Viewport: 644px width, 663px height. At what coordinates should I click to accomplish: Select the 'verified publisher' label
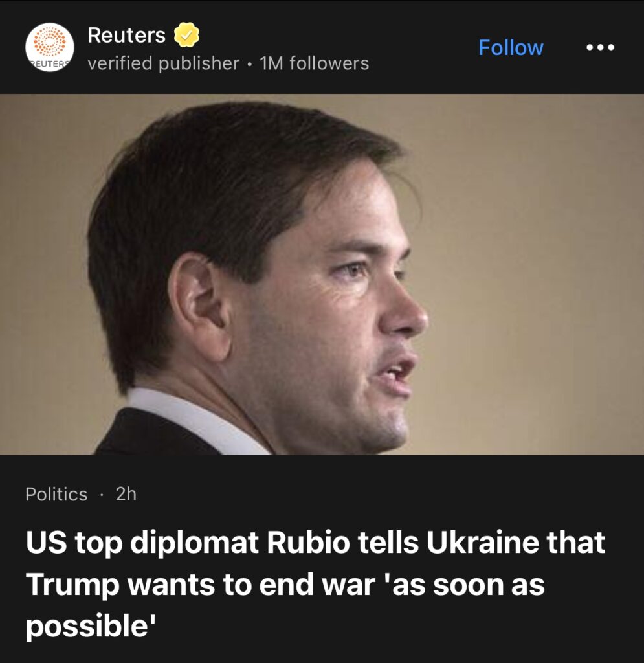click(163, 63)
